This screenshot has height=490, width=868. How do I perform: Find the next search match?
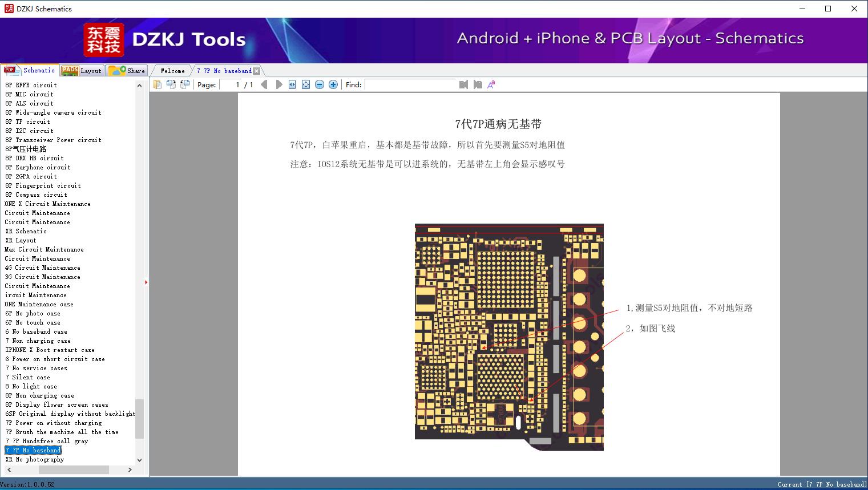coord(478,84)
